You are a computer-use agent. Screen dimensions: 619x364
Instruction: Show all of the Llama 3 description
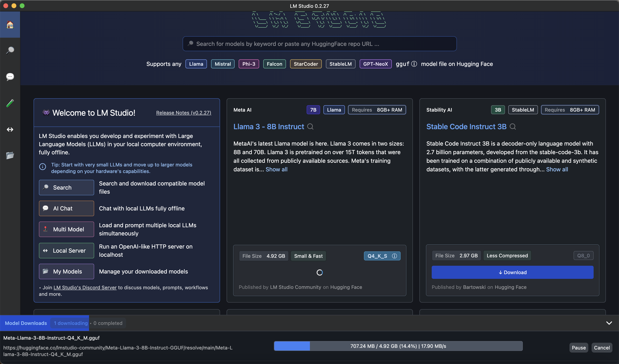coord(276,169)
